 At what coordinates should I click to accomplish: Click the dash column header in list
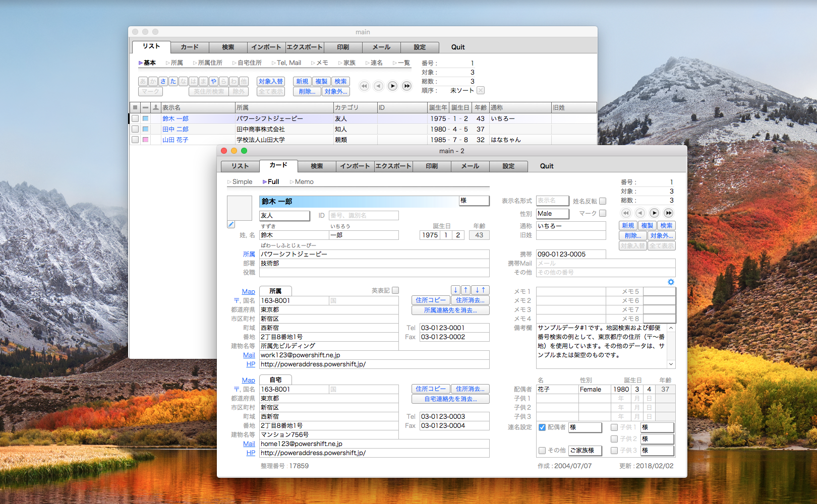(145, 107)
